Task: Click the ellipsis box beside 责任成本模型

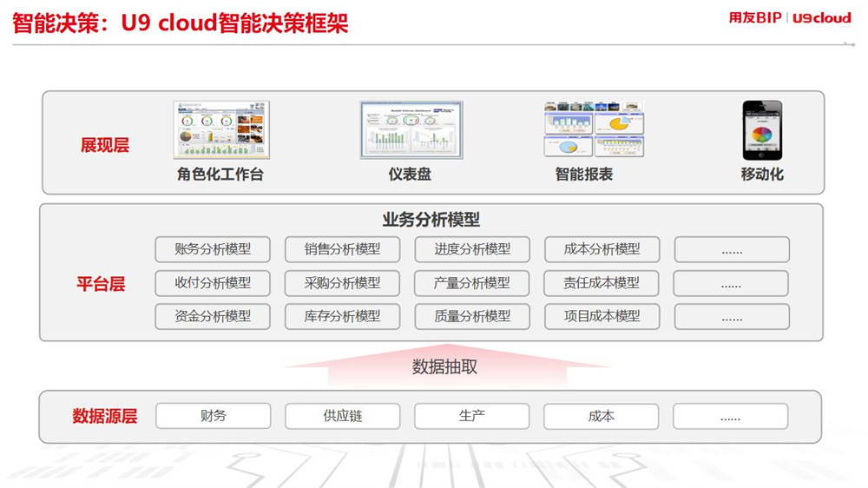Action: point(731,283)
